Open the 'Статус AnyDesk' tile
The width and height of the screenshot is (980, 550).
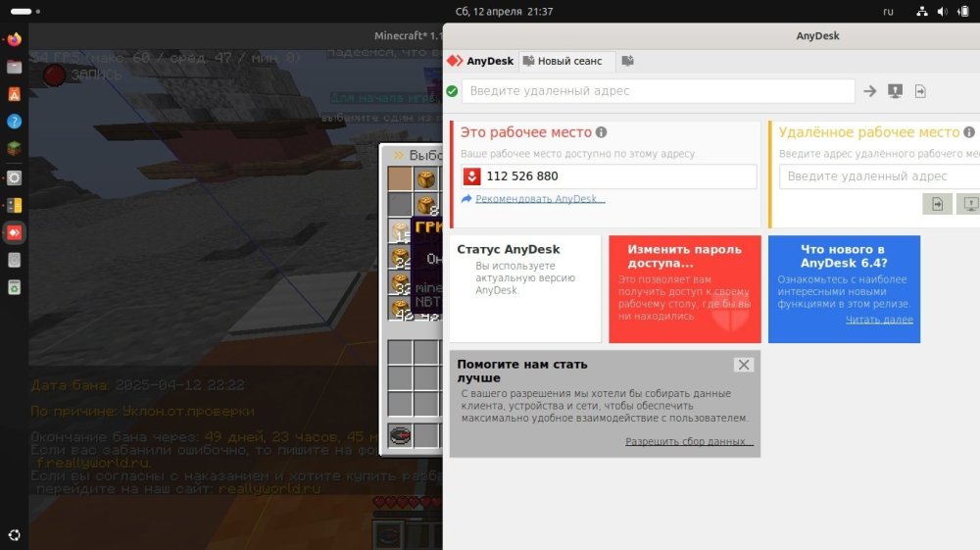pyautogui.click(x=525, y=289)
